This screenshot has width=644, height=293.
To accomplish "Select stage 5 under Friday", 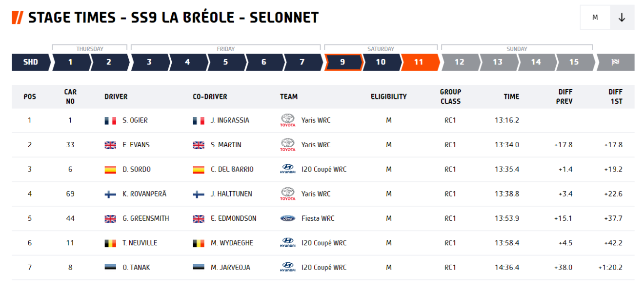I will tap(225, 62).
